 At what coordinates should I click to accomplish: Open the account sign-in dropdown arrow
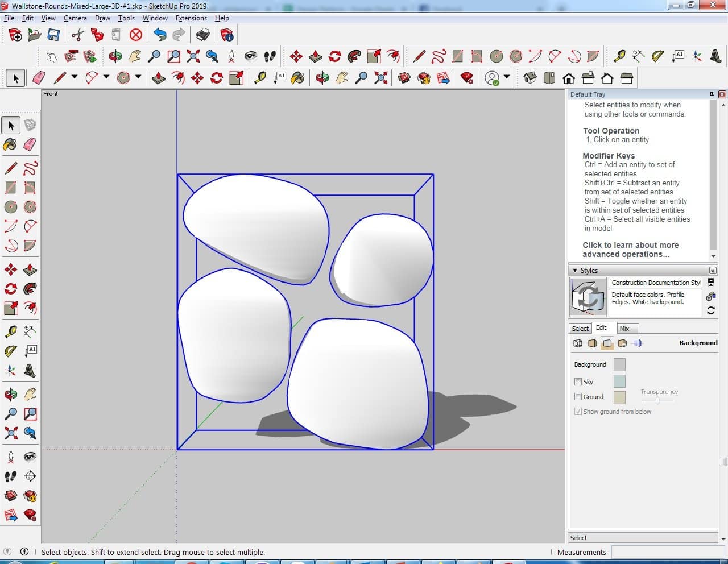tap(507, 77)
